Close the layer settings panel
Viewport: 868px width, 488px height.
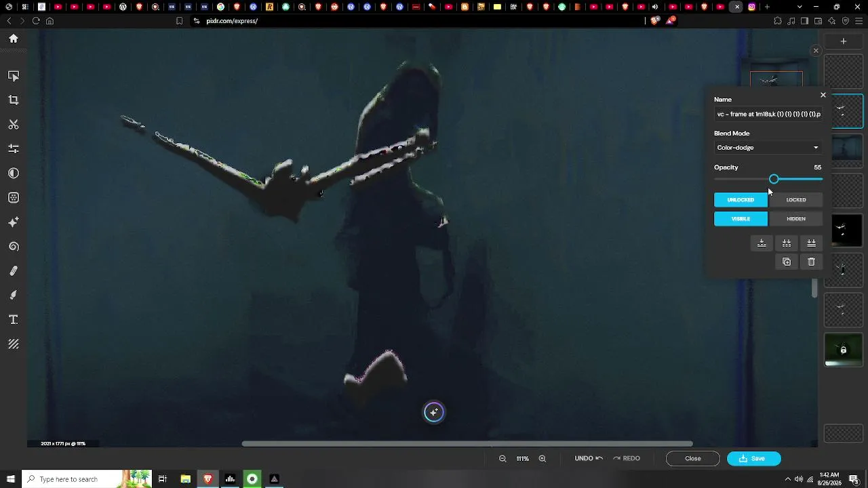(823, 95)
